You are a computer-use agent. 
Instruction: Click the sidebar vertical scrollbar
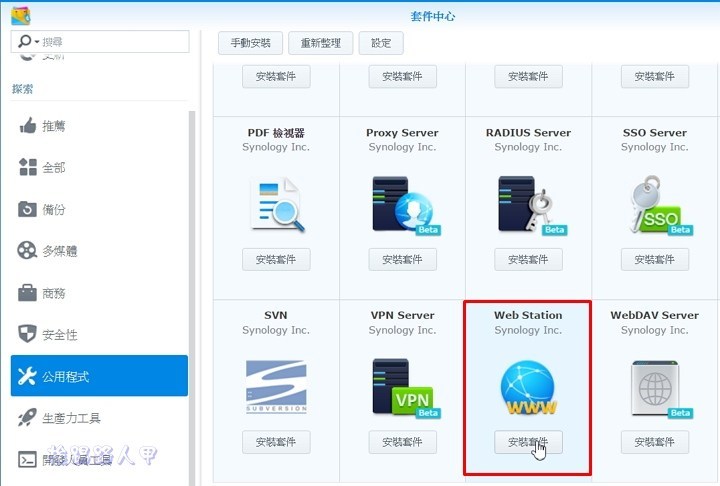192,298
